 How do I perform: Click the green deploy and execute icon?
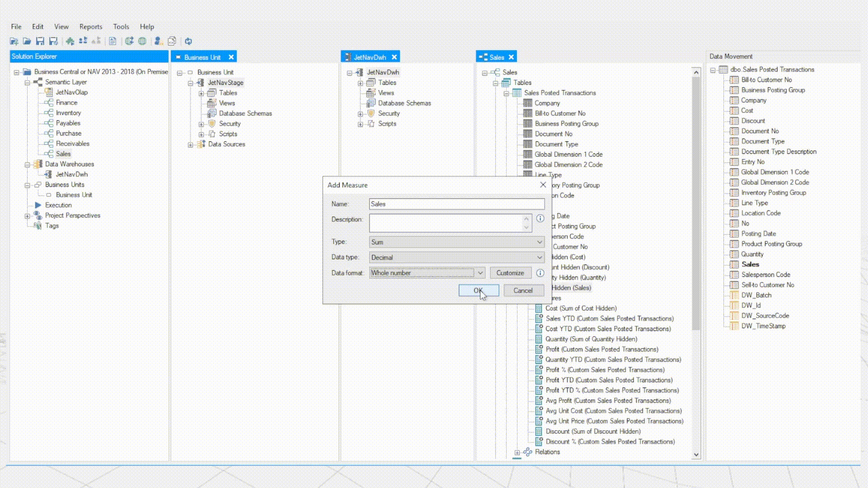[70, 41]
